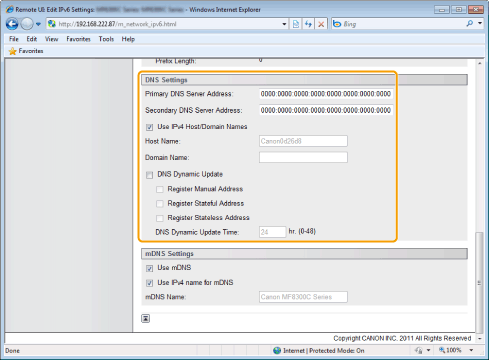Open the recent pages dropdown arrow
This screenshot has width=489, height=360.
coord(38,24)
